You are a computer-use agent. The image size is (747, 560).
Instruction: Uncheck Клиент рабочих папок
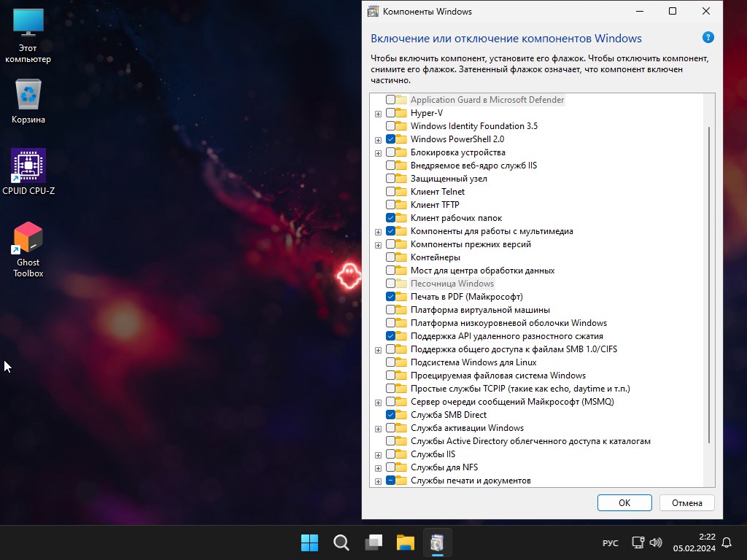(390, 217)
